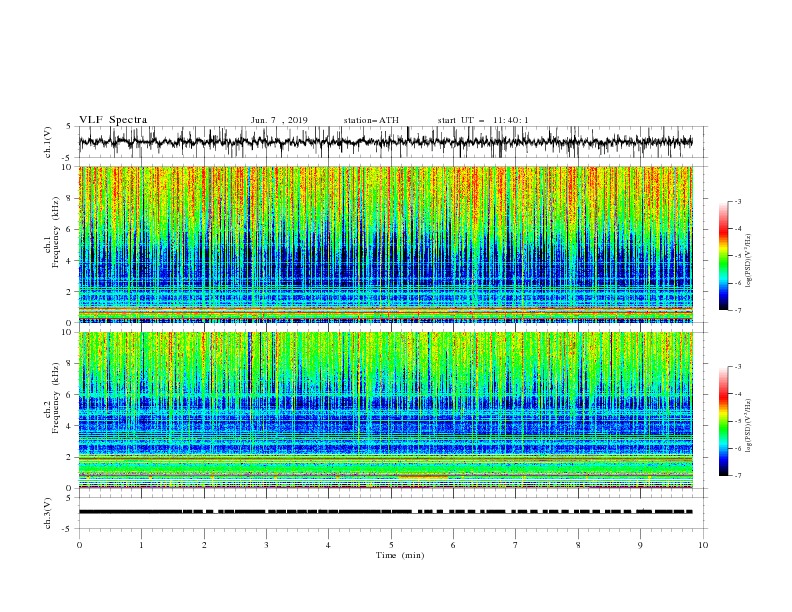Click the ch.3 black dashed trace

click(385, 512)
